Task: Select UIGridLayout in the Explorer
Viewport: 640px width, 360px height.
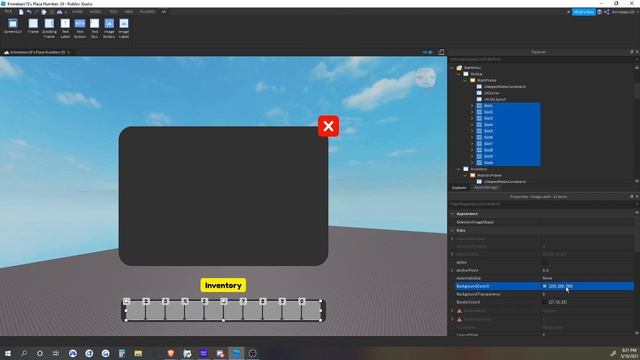Action: click(x=495, y=99)
